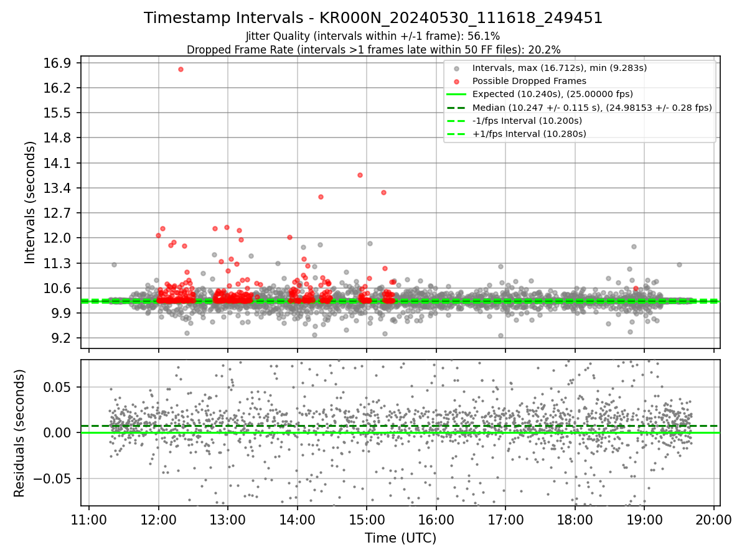Image resolution: width=747 pixels, height=560 pixels.
Task: Click the 17:00 x-axis tick label
Action: [x=505, y=520]
